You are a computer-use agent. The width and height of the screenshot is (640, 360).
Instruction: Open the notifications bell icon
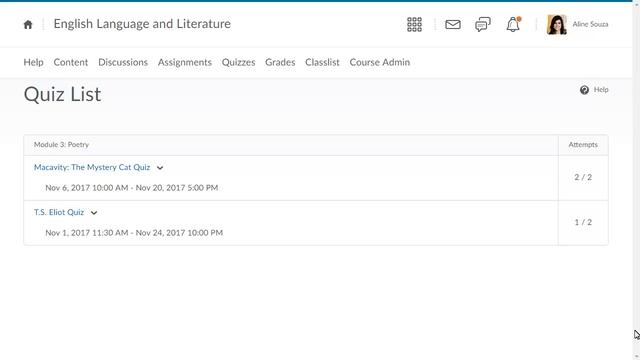[513, 24]
